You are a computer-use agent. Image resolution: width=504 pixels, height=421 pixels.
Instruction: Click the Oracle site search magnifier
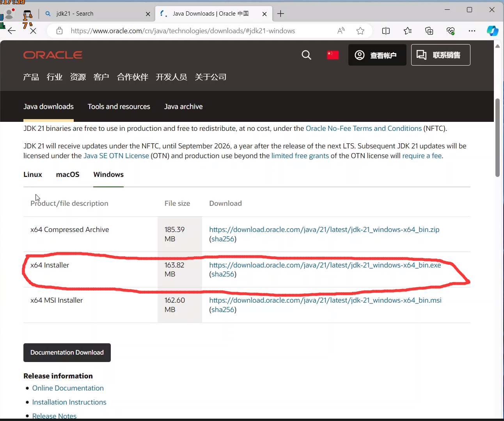[307, 55]
